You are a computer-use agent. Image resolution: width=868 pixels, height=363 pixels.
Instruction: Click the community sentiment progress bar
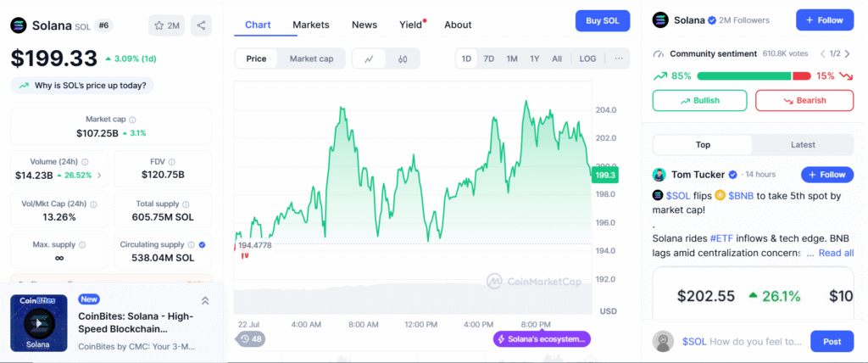[x=754, y=76]
